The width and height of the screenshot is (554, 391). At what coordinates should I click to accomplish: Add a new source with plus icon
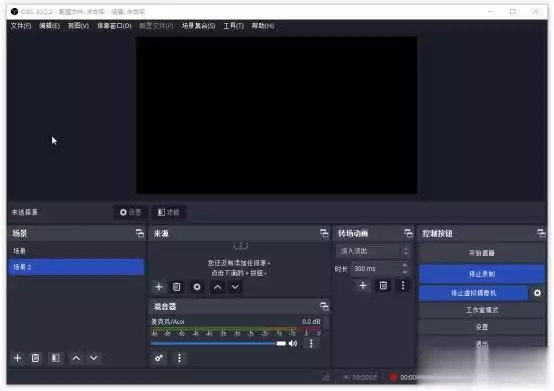(159, 287)
